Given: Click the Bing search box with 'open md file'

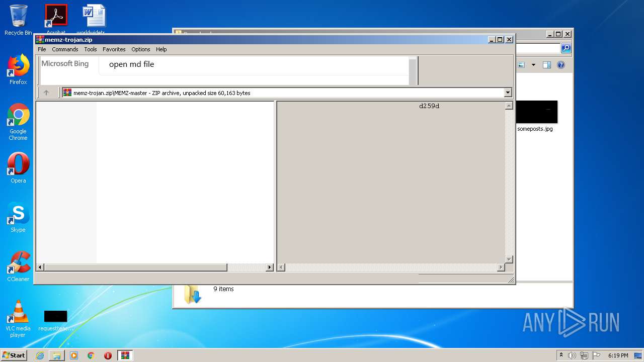Looking at the screenshot, I should point(254,64).
